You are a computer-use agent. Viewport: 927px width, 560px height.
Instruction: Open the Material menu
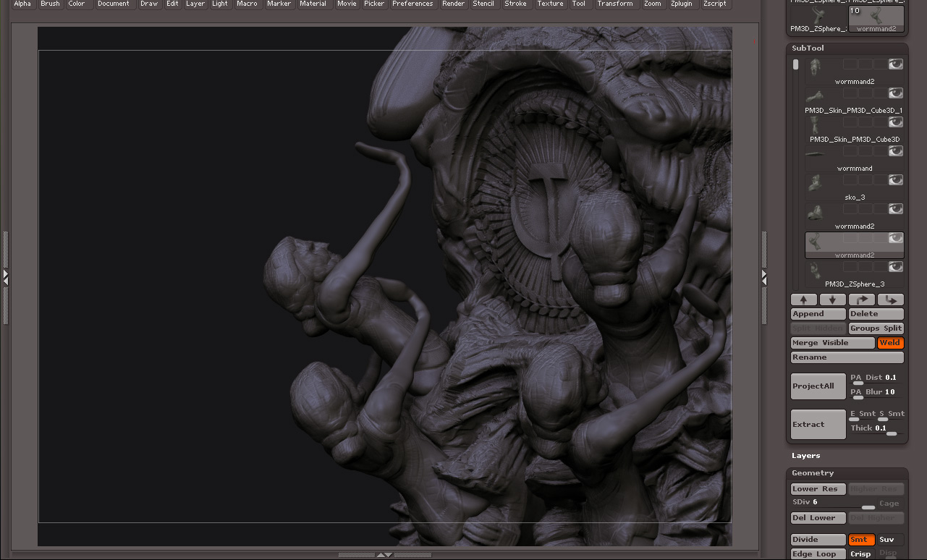click(313, 4)
